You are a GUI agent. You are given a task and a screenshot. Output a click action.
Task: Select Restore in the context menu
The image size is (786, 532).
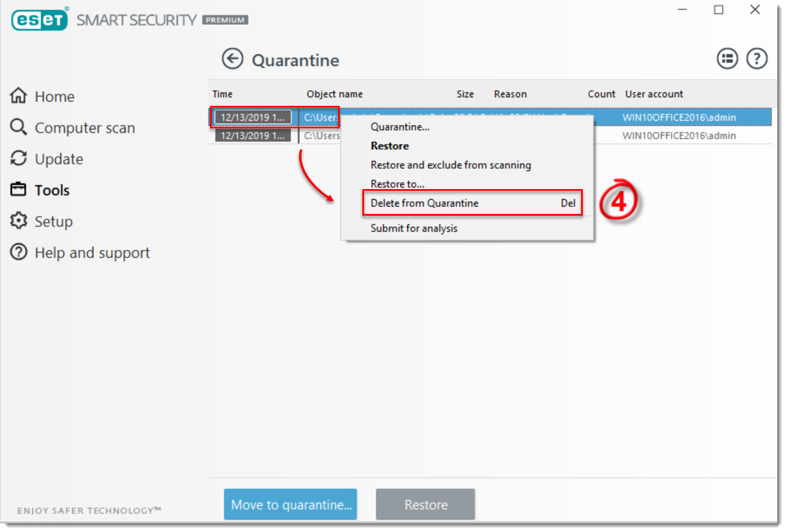point(390,146)
